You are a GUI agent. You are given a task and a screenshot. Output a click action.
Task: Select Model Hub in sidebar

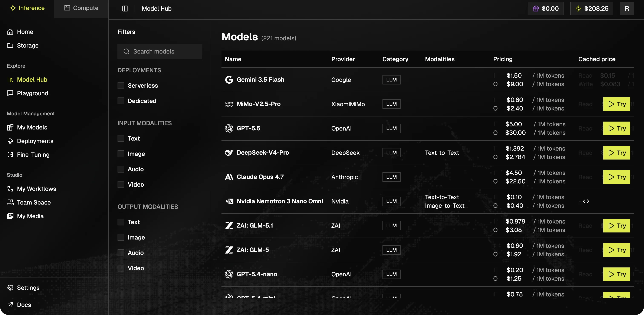[x=27, y=80]
